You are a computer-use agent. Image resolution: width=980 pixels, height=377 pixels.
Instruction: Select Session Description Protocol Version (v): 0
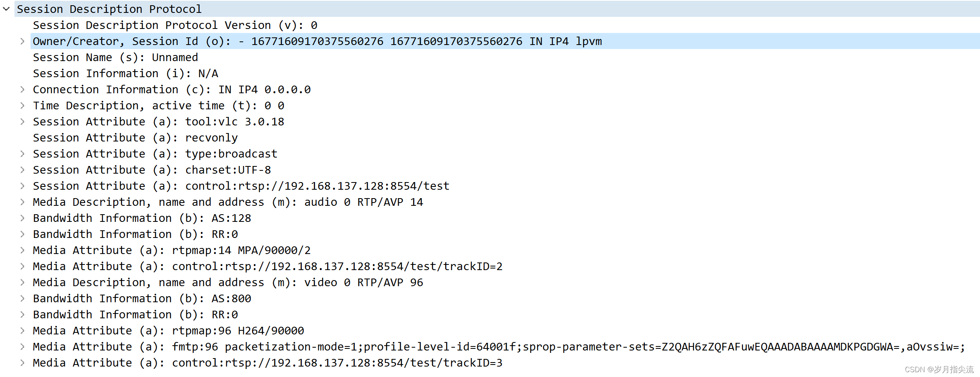click(175, 25)
